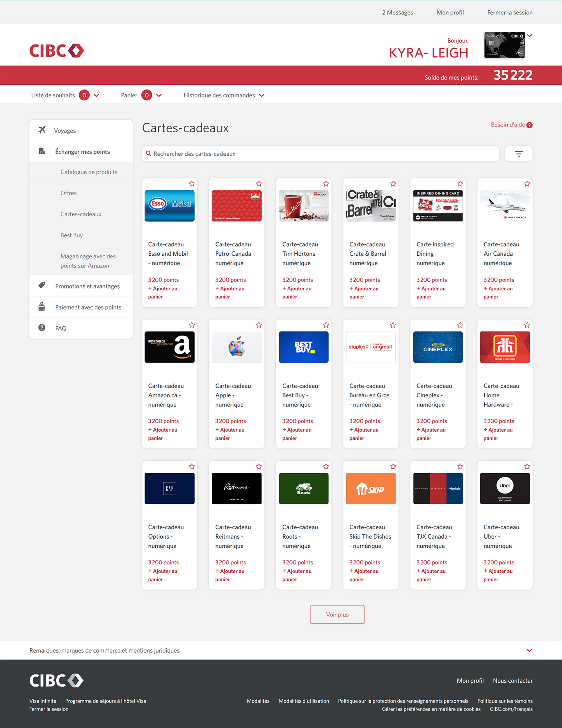Image resolution: width=562 pixels, height=728 pixels.
Task: Click Fermer la session in top bar
Action: click(x=510, y=12)
